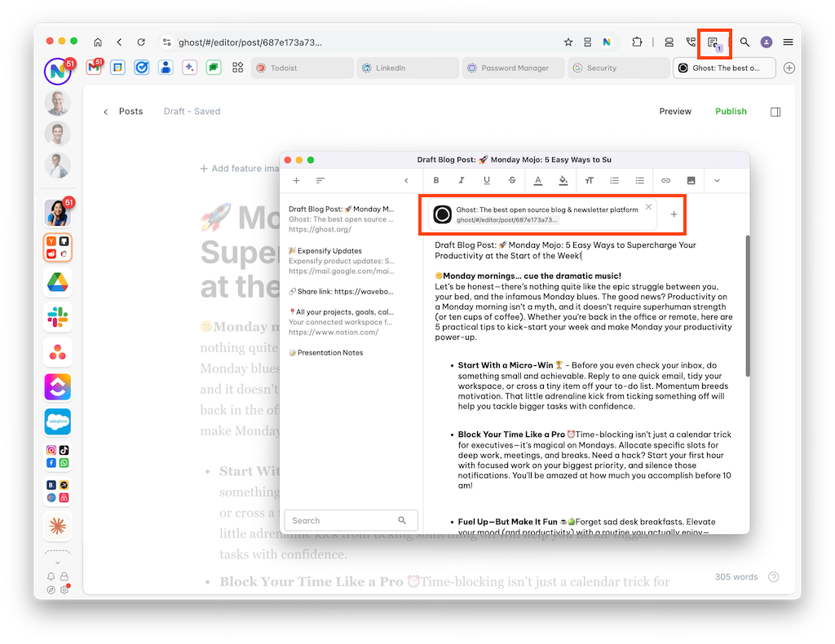Open the Google Chat green icon
Screen dimensions: 835x644
pos(214,68)
